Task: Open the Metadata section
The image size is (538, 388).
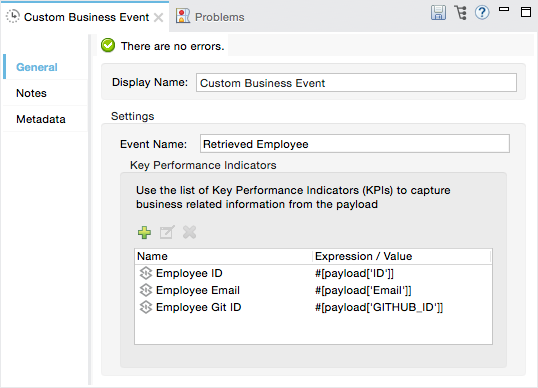Action: [41, 119]
